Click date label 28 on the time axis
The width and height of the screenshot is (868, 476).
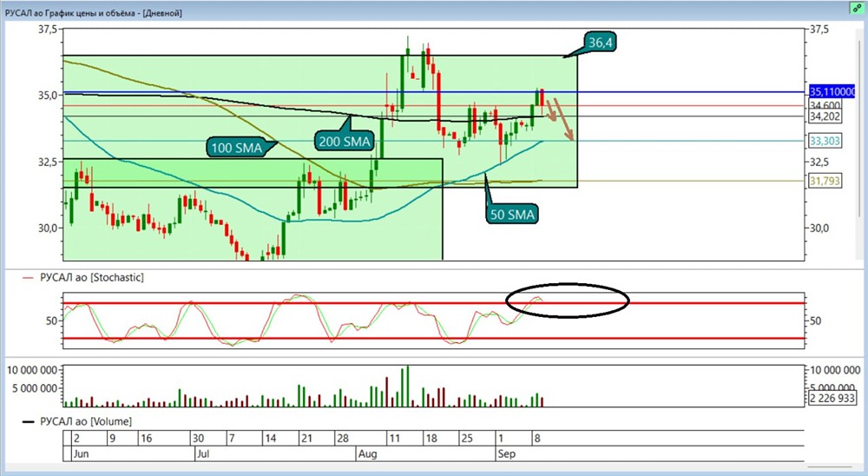click(x=343, y=439)
